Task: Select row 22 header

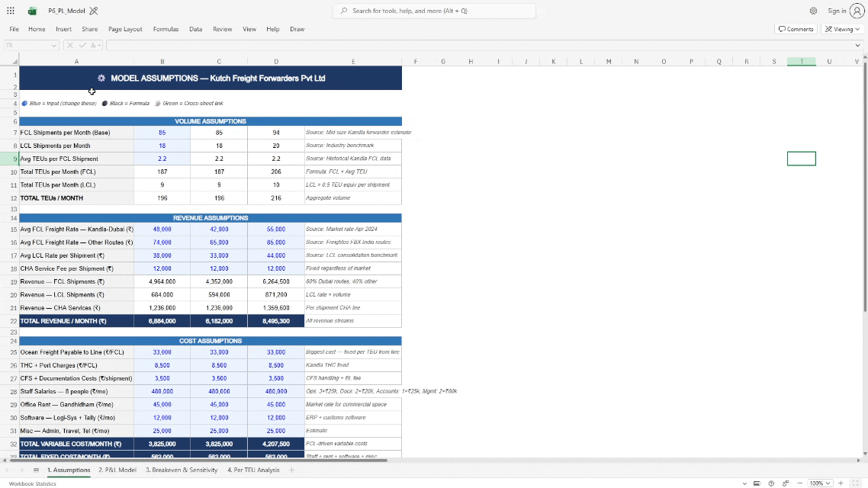Action: [x=9, y=321]
